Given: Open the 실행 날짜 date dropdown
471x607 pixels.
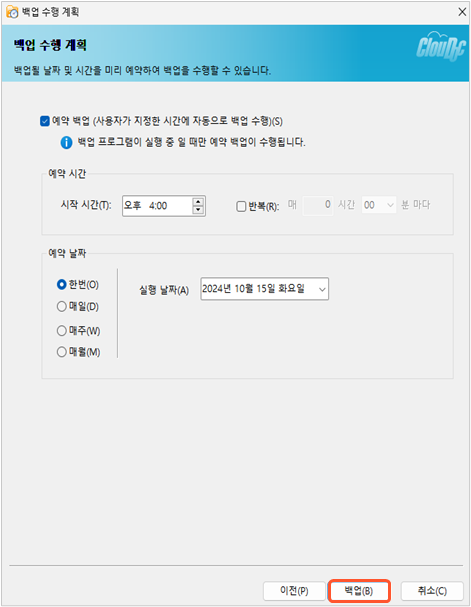Looking at the screenshot, I should point(322,289).
